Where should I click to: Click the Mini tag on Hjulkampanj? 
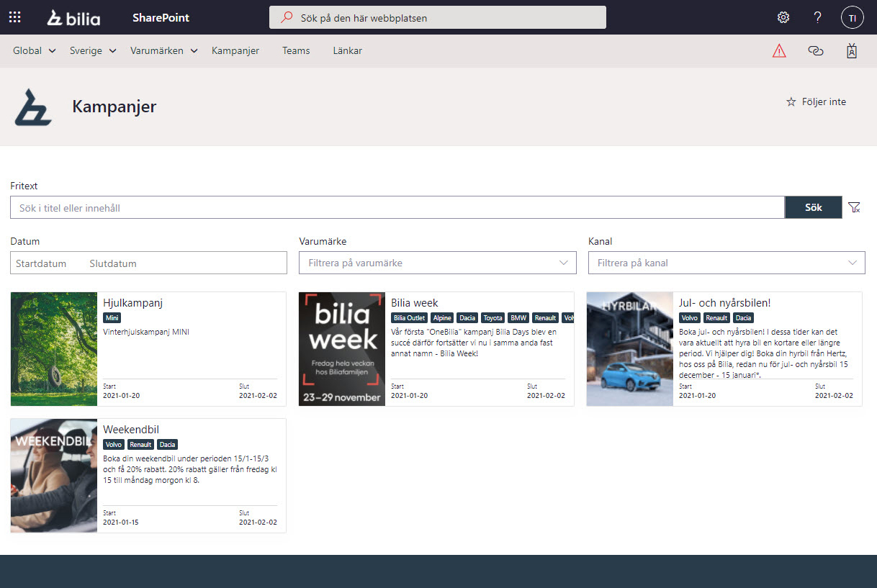click(x=112, y=318)
